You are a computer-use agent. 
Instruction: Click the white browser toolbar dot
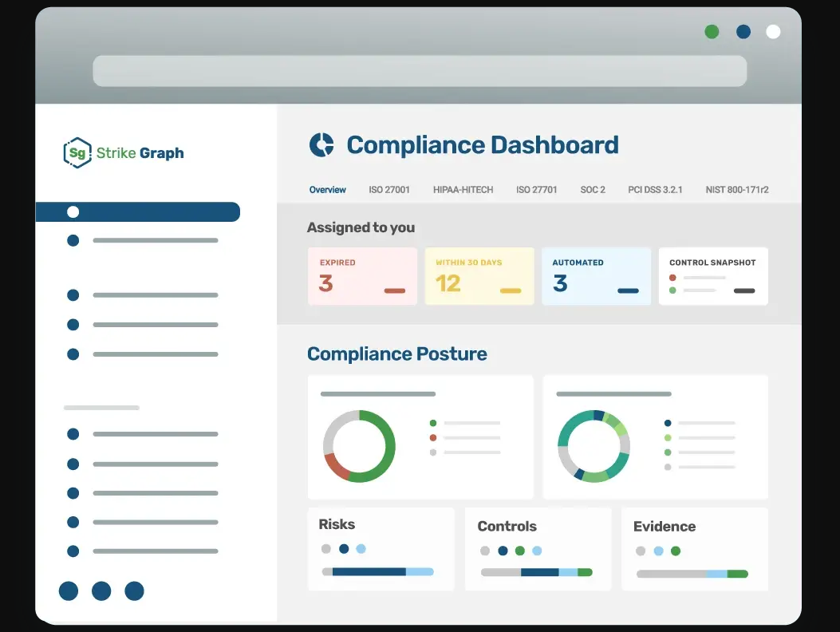[x=773, y=31]
